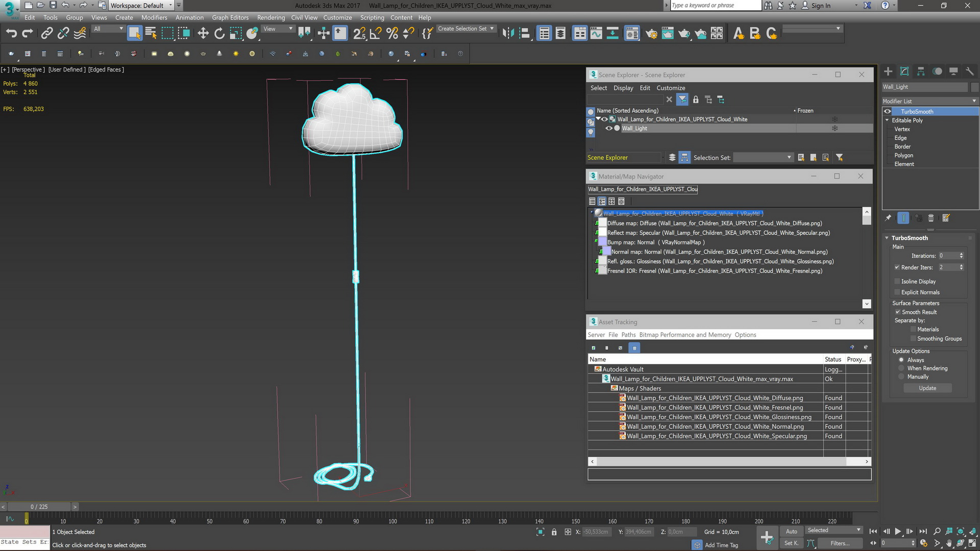980x551 pixels.
Task: Click the Align tool icon
Action: (x=525, y=34)
